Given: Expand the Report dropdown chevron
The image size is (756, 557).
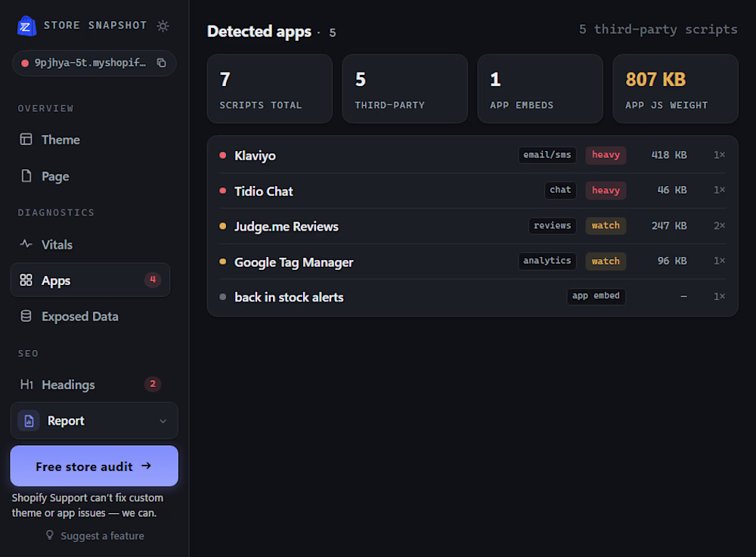Looking at the screenshot, I should pyautogui.click(x=163, y=421).
